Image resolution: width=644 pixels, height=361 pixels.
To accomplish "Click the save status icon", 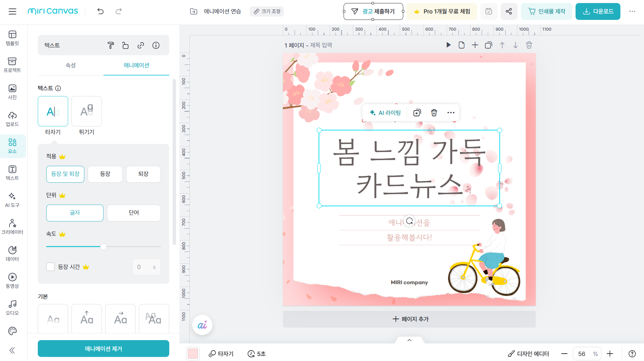I will click(x=489, y=11).
